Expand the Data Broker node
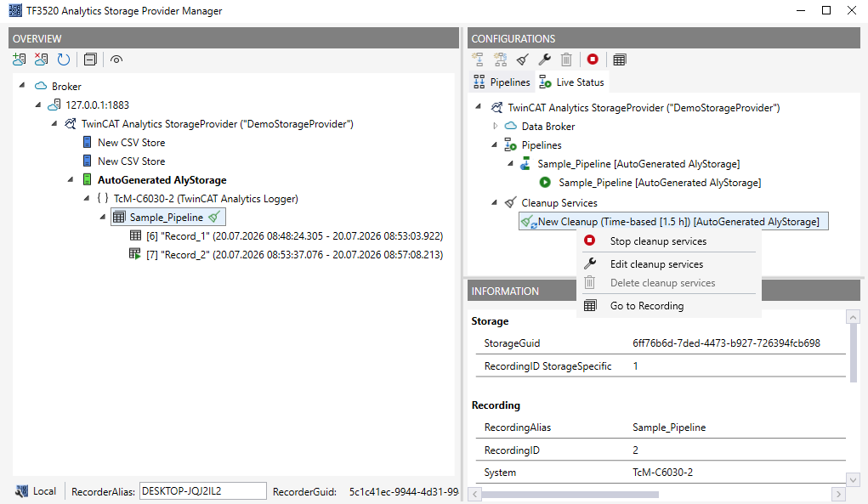Screen dimensions: 868x504 click(x=495, y=126)
